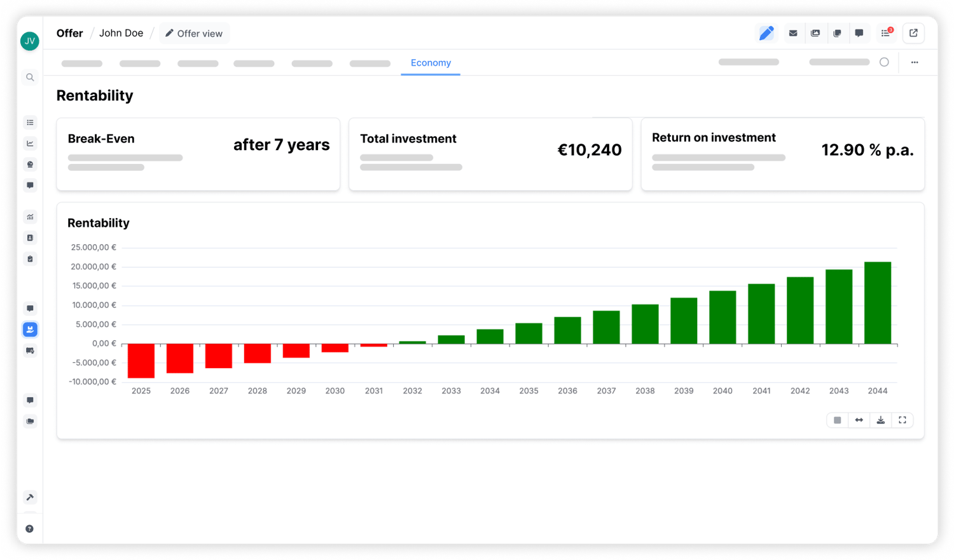Viewport: 954px width, 560px height.
Task: Click the blue pencil edit icon
Action: click(766, 33)
